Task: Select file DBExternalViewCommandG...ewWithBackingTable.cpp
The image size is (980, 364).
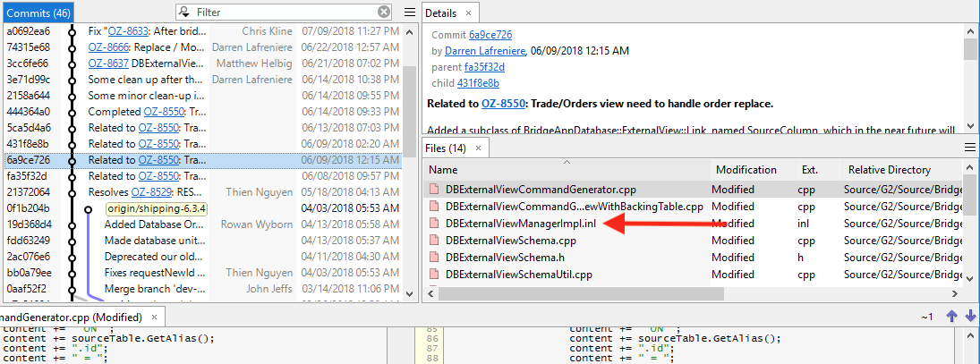Action: click(575, 206)
